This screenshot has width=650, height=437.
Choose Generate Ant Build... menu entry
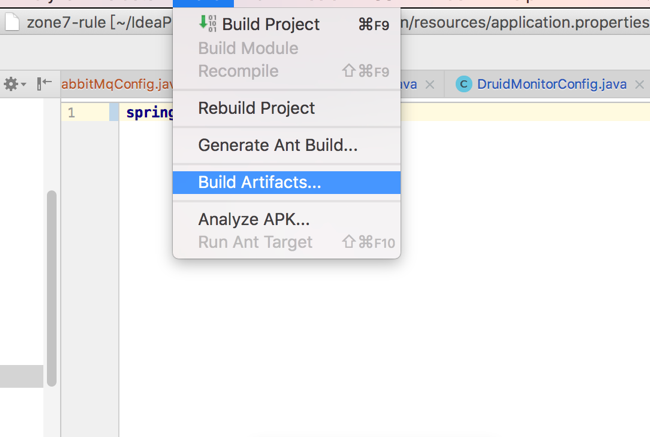click(277, 145)
